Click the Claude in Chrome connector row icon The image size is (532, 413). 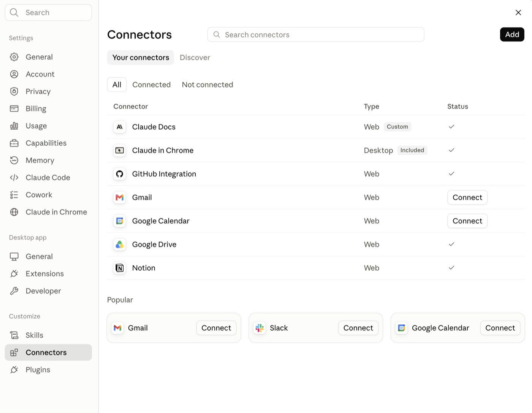120,151
